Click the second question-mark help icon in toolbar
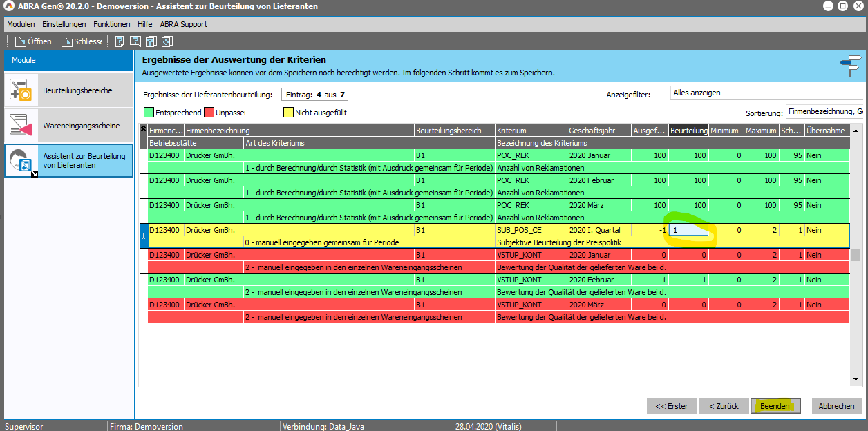This screenshot has width=868, height=431. pos(135,41)
